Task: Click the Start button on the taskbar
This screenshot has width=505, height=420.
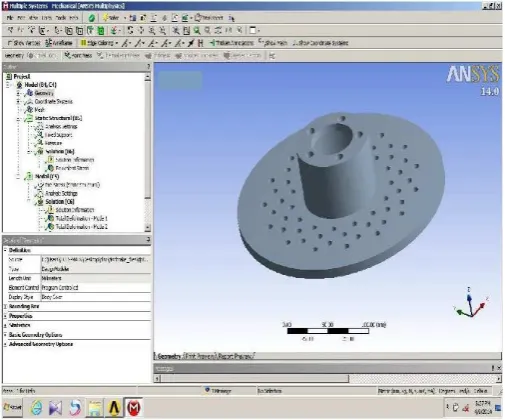Action: click(13, 407)
